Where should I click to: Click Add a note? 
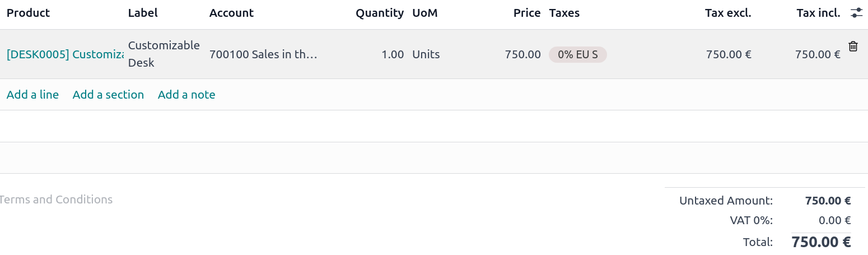(186, 95)
